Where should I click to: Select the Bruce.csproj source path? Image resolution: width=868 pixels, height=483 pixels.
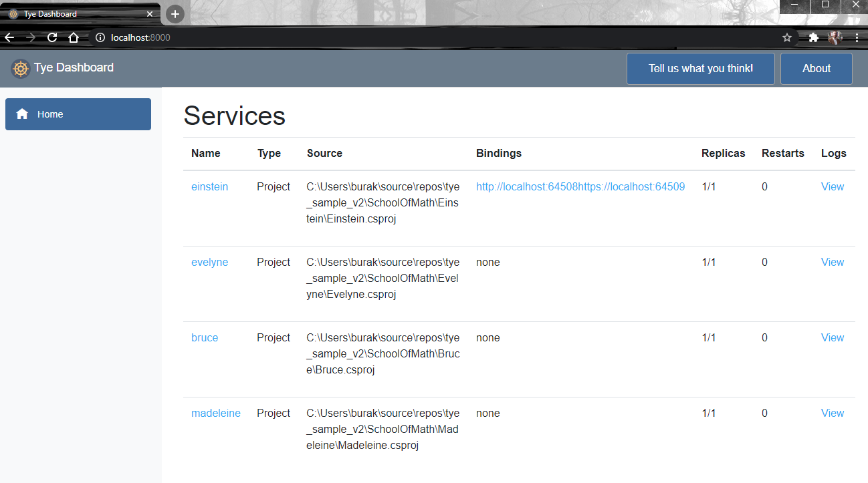click(383, 354)
